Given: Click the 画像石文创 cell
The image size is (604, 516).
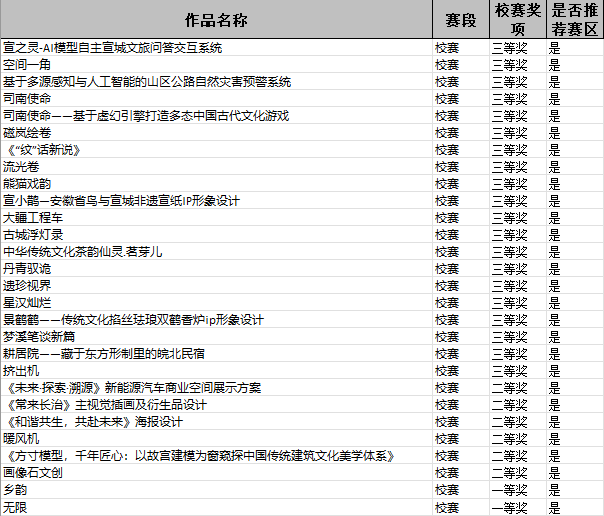Looking at the screenshot, I should click(33, 473).
